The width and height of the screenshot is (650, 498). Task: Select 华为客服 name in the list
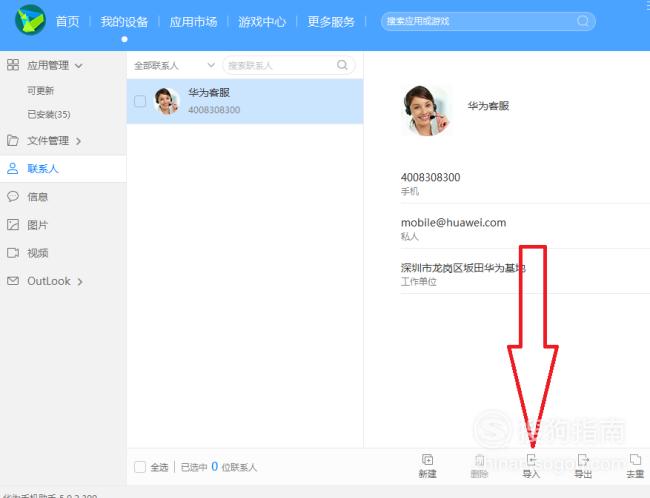(x=209, y=92)
